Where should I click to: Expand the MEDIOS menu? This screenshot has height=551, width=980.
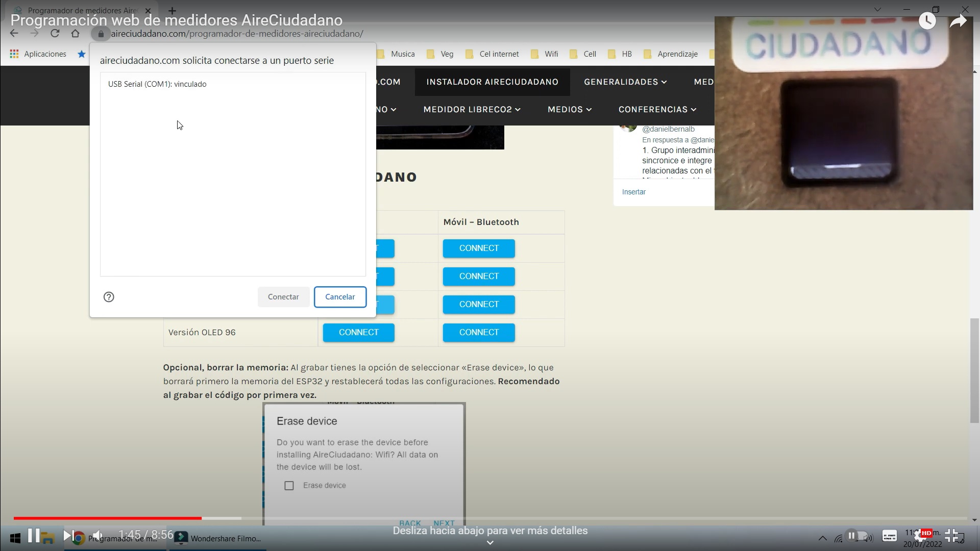(570, 109)
